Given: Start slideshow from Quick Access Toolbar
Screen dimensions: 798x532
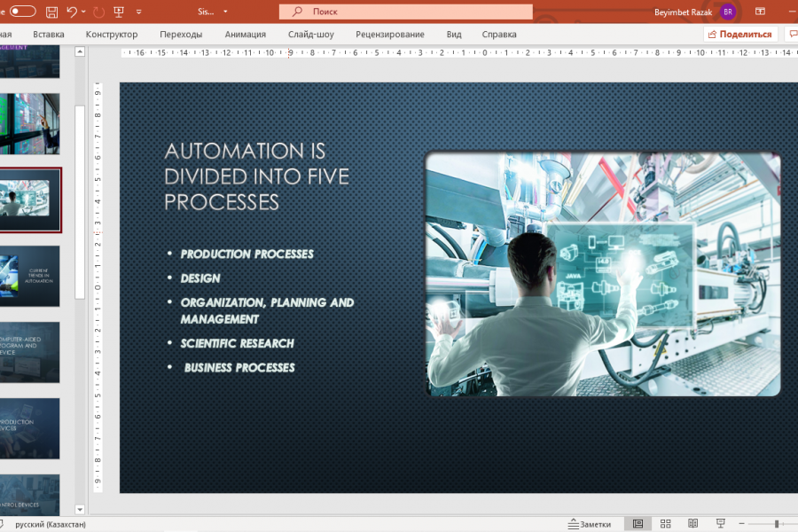Looking at the screenshot, I should (x=120, y=12).
